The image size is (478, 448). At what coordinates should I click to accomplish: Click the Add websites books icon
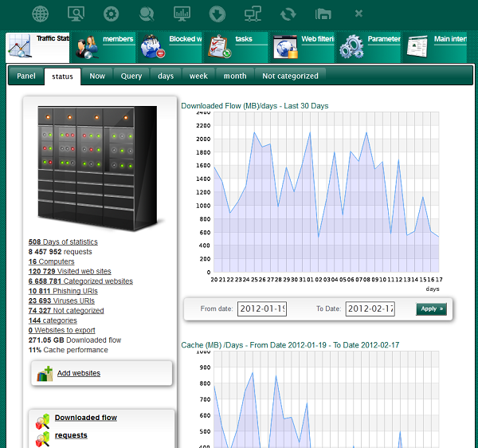coord(45,374)
